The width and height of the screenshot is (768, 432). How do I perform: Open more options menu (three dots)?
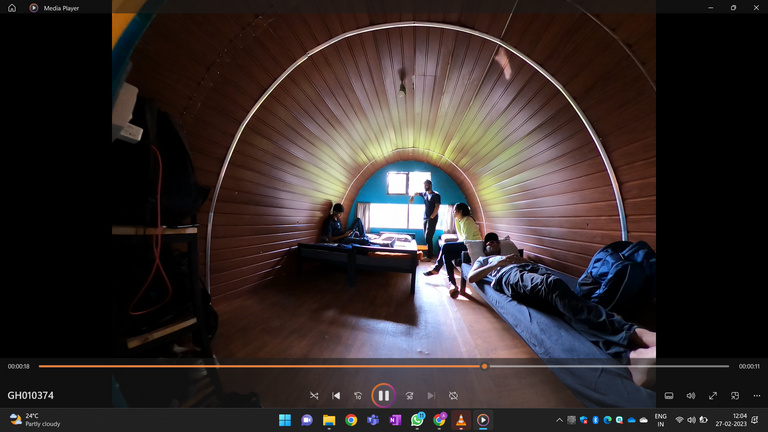coord(757,396)
